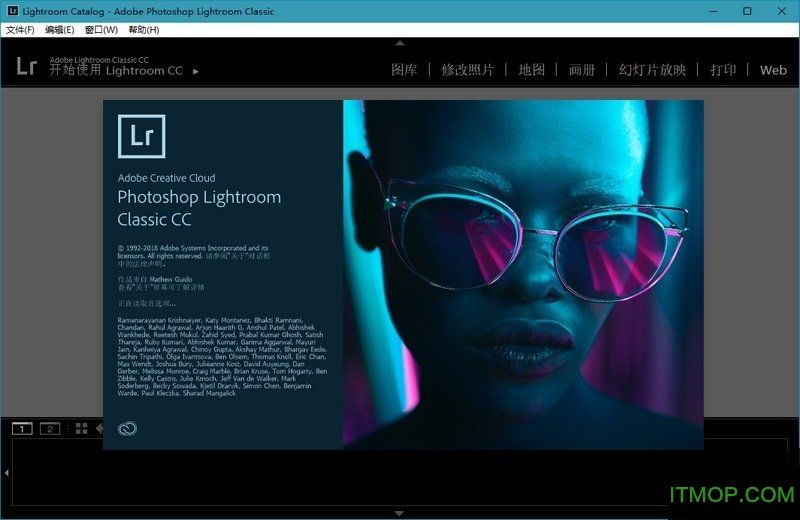Click the splash screen portrait image
The image size is (800, 520).
click(x=523, y=275)
